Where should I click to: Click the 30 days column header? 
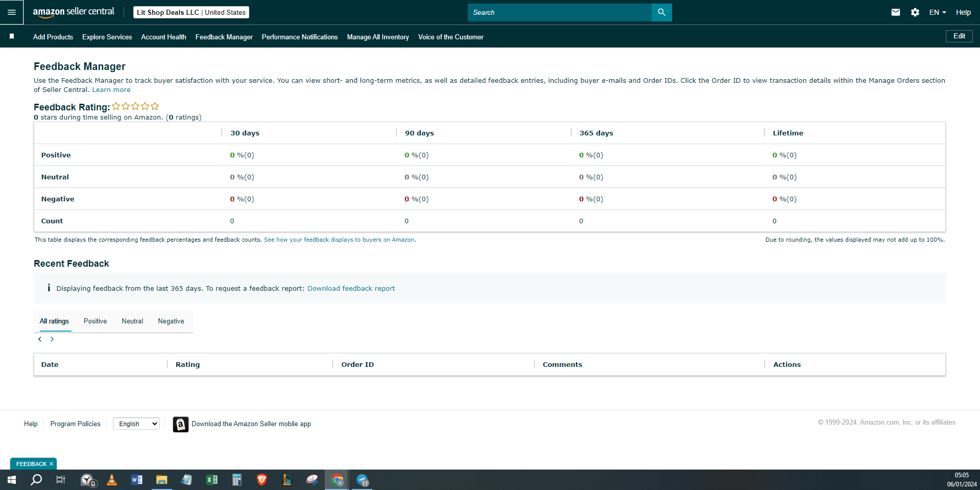click(245, 133)
